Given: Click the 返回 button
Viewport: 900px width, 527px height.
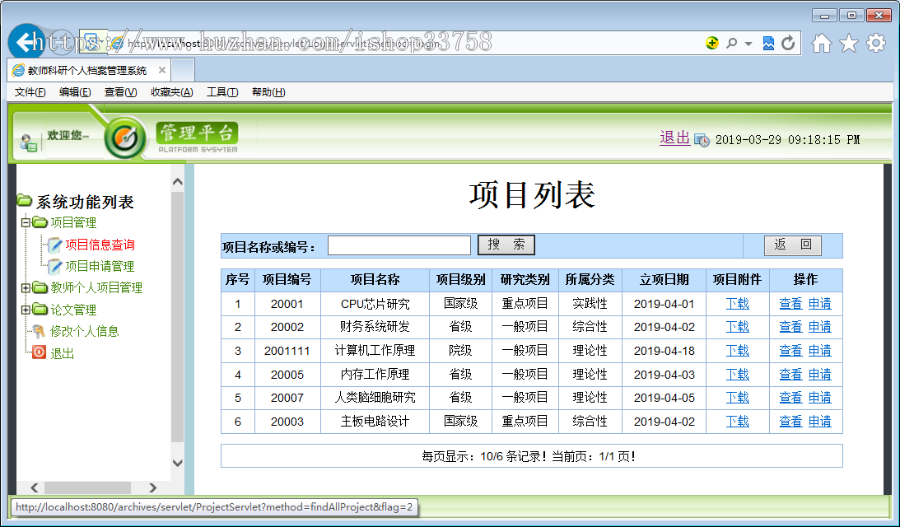Looking at the screenshot, I should coord(793,245).
